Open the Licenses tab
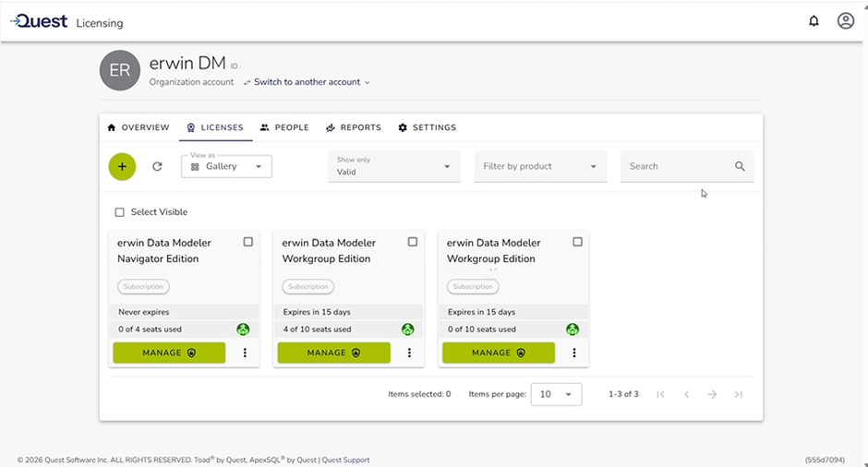868x467 pixels. click(x=215, y=127)
